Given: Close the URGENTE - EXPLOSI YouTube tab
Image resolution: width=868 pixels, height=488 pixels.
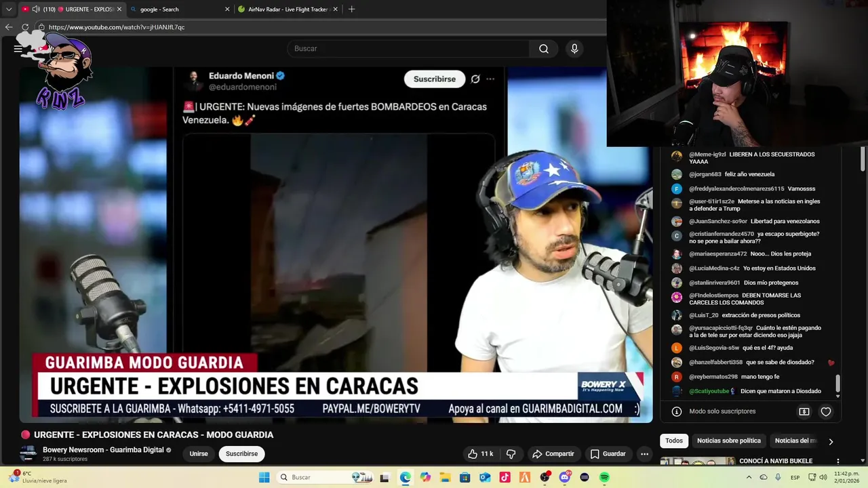Looking at the screenshot, I should point(119,9).
